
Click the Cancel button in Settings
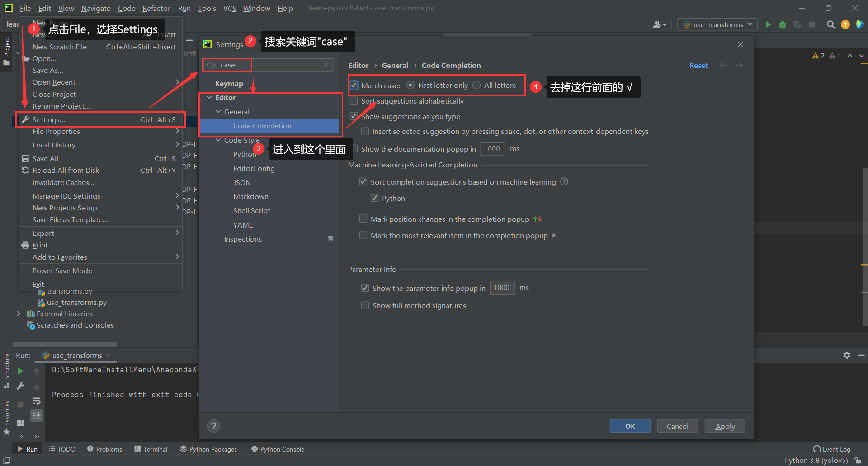677,426
